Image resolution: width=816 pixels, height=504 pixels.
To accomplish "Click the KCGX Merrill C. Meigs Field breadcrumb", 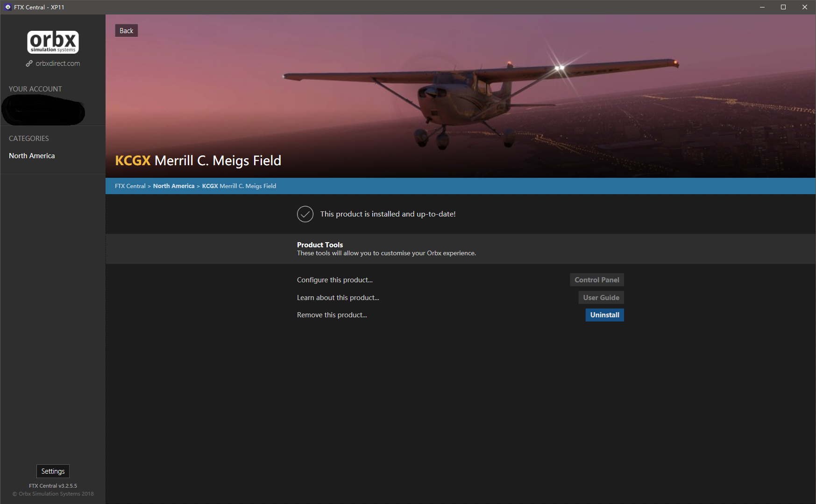I will click(x=239, y=186).
